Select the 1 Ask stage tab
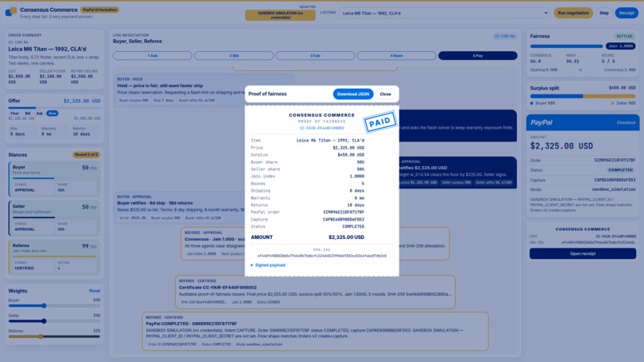 (x=153, y=55)
